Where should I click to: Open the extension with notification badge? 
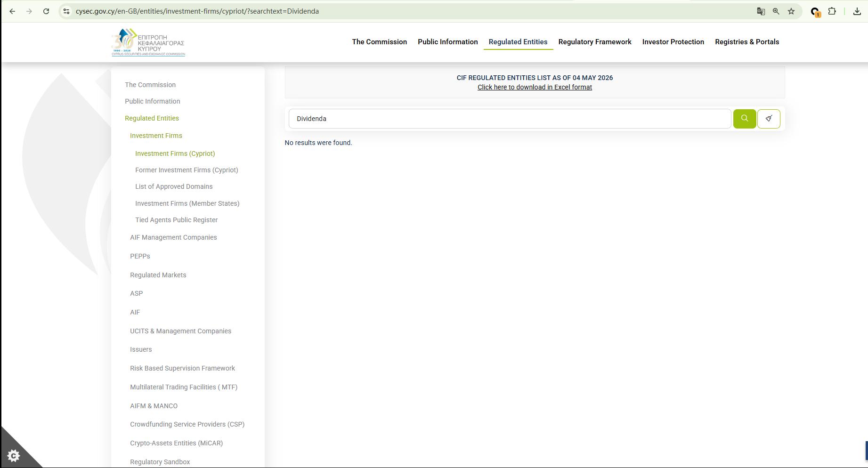(x=815, y=12)
